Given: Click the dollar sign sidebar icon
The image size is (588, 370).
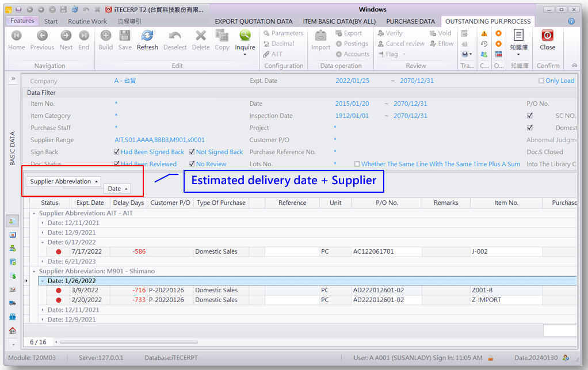Looking at the screenshot, I should pos(13,276).
